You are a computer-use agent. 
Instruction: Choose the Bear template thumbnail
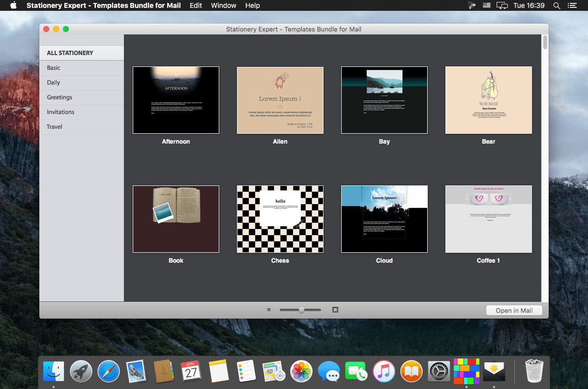pyautogui.click(x=489, y=100)
